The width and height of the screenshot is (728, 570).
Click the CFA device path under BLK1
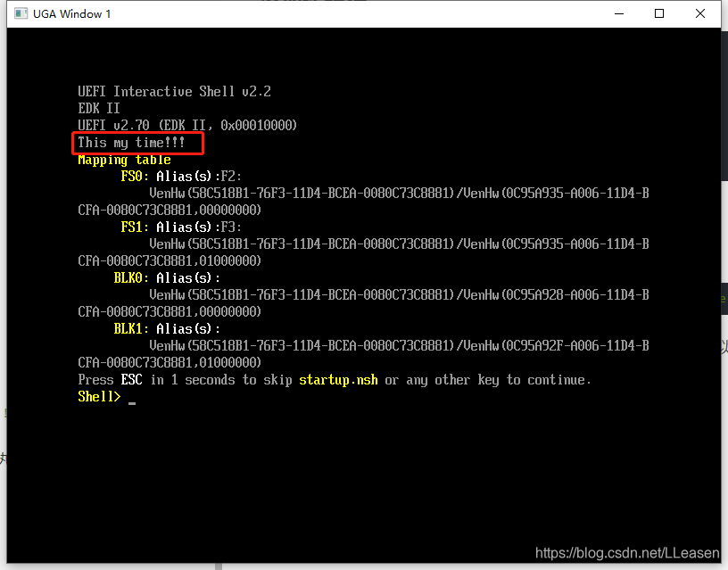170,362
